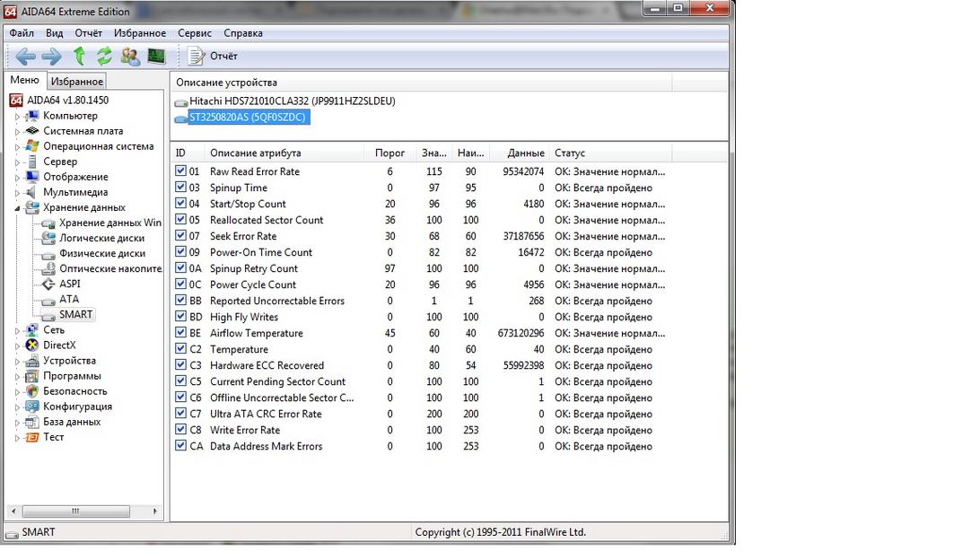Image resolution: width=980 pixels, height=551 pixels.
Task: Select the Физические диски tree item
Action: [x=102, y=253]
